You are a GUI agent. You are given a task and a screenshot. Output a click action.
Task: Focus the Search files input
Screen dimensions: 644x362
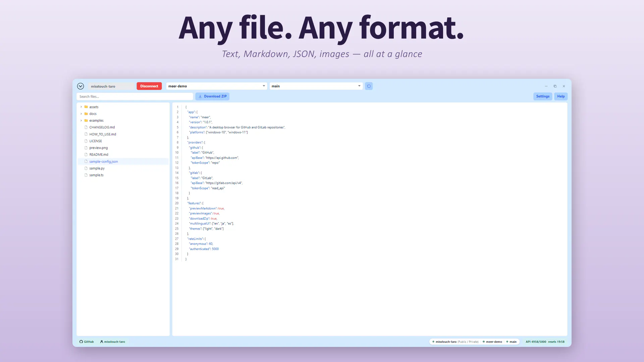click(135, 97)
